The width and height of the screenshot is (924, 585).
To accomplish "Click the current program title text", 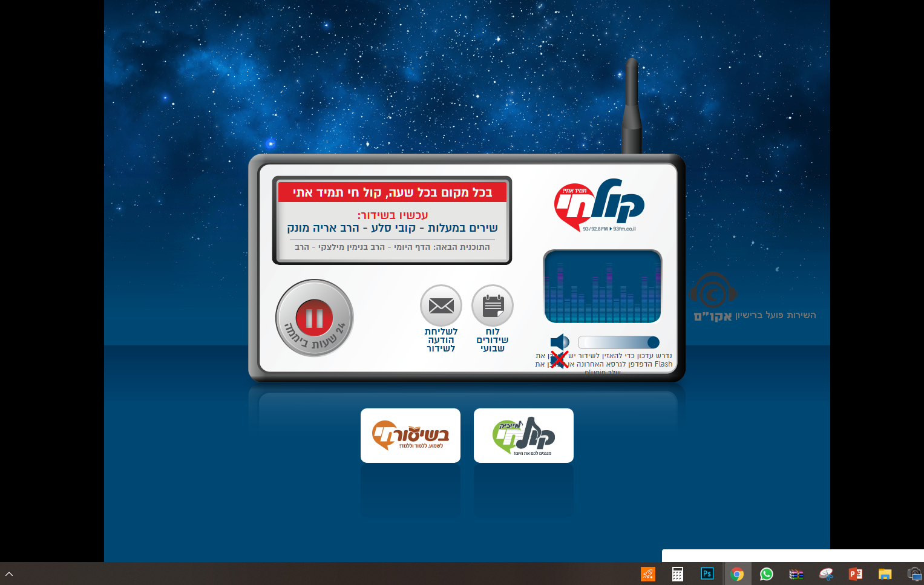I will 392,228.
